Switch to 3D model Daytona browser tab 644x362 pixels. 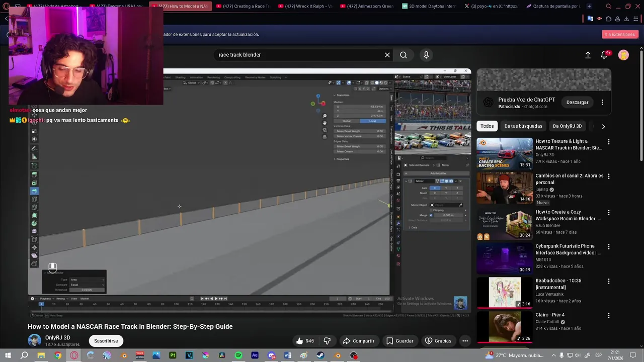(x=429, y=6)
